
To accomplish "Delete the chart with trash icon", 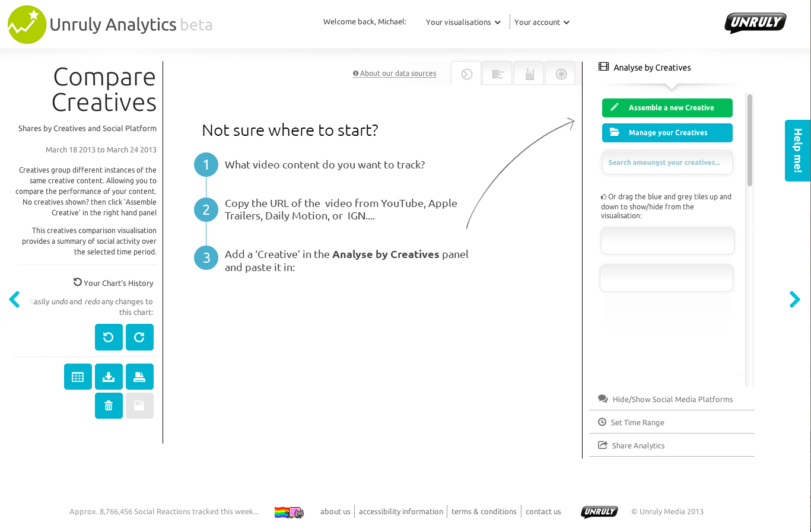I will pos(109,406).
